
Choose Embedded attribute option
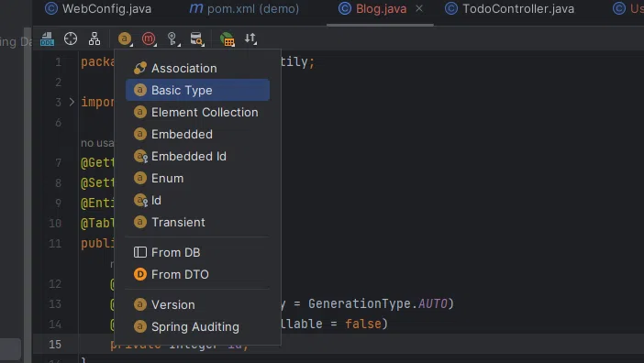(x=197, y=134)
